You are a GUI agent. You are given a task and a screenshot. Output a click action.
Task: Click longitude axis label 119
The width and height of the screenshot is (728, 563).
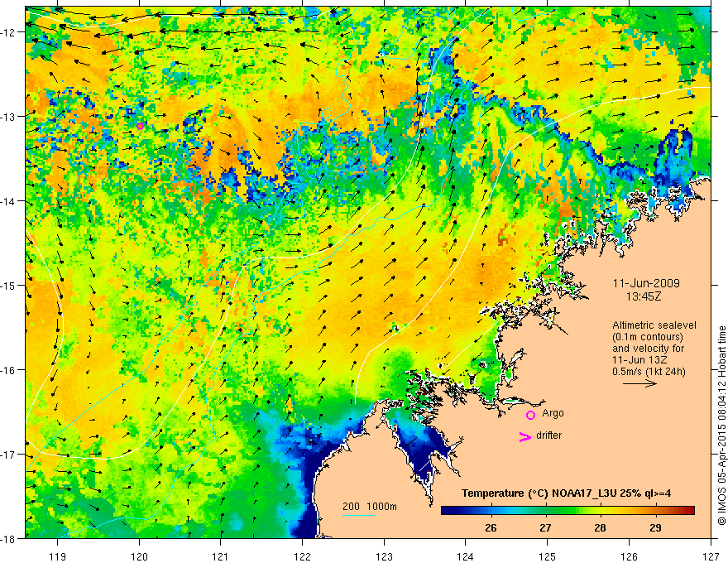click(58, 556)
